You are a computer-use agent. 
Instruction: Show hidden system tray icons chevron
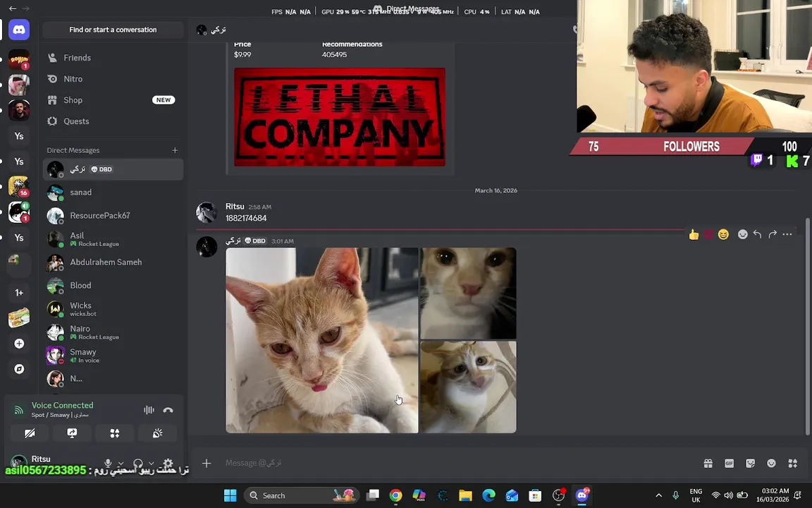point(659,495)
